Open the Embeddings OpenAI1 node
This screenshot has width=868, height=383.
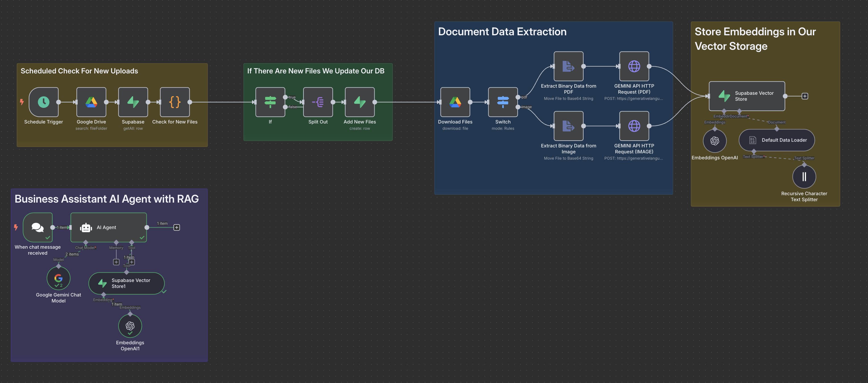(130, 326)
